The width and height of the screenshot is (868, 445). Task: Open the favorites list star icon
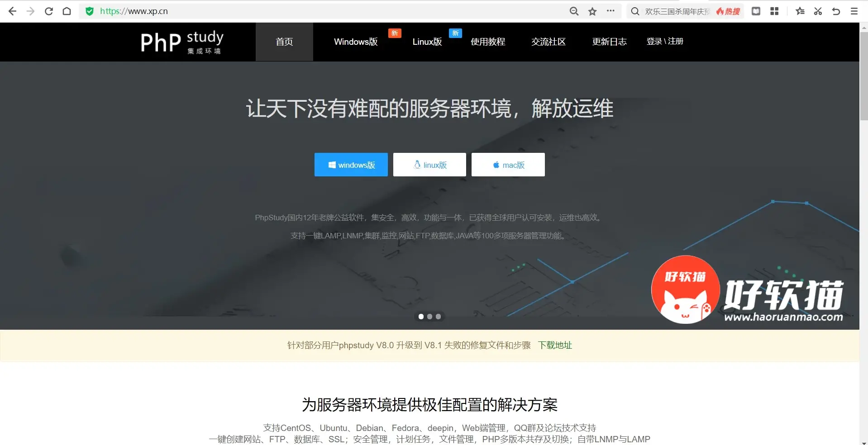[x=800, y=11]
